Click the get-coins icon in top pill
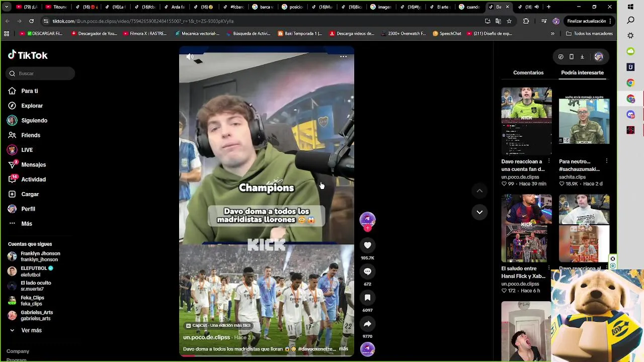Screen dimensions: 644x362 pos(561,57)
